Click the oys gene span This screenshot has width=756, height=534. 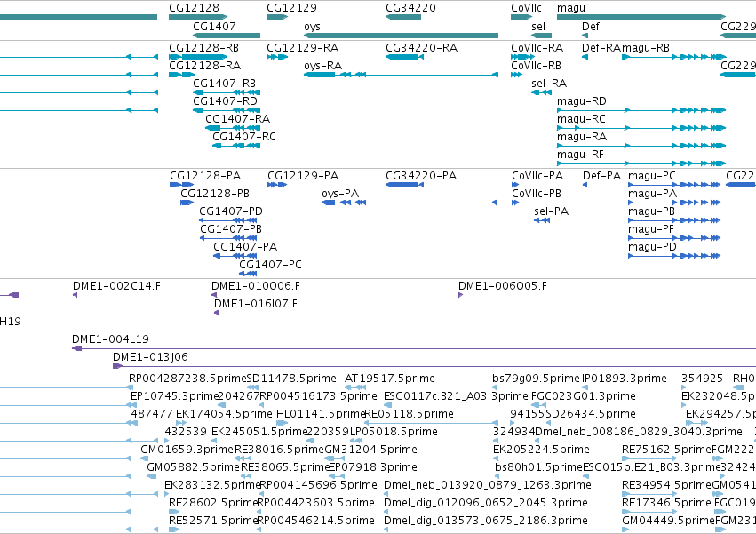[402, 36]
